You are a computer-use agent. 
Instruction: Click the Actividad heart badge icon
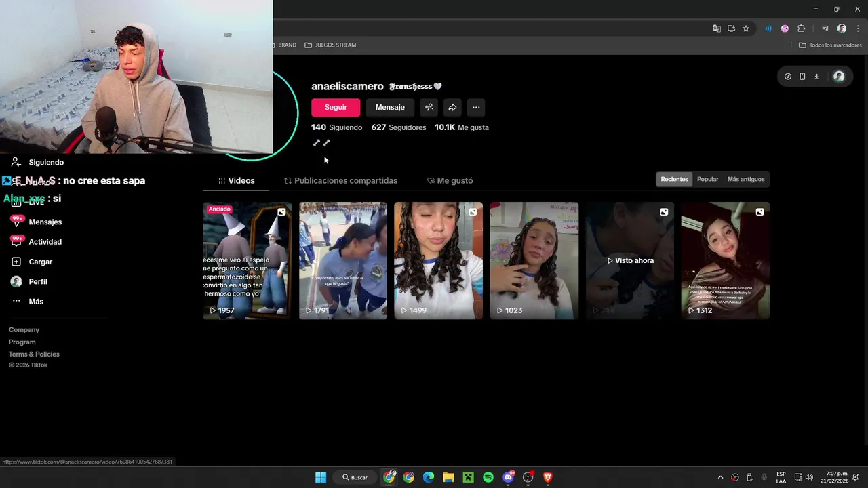tap(16, 241)
